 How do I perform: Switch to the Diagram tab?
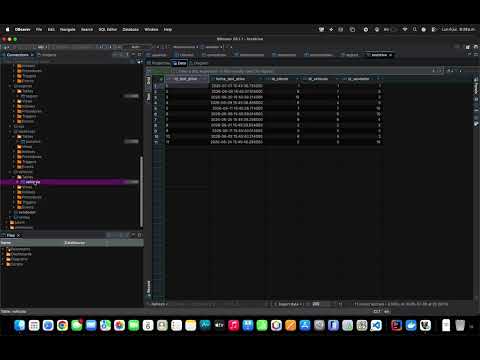point(199,63)
